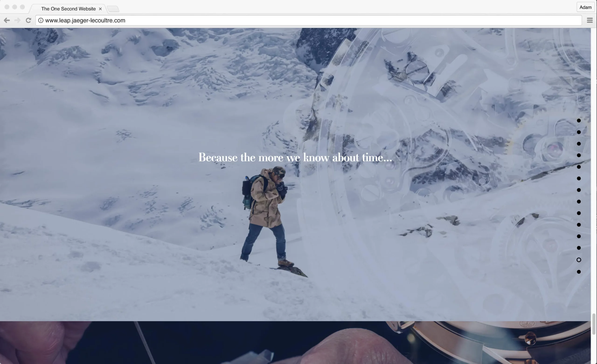This screenshot has width=597, height=364.
Task: Select The One Second Website tab
Action: (x=68, y=9)
